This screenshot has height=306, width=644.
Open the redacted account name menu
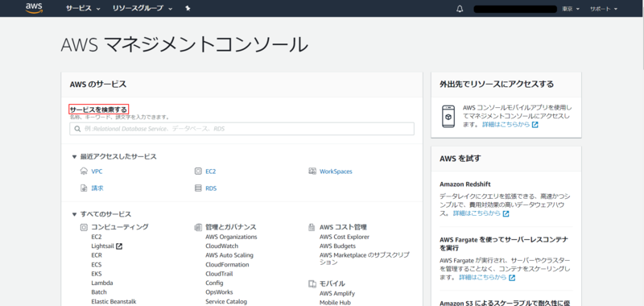[515, 9]
